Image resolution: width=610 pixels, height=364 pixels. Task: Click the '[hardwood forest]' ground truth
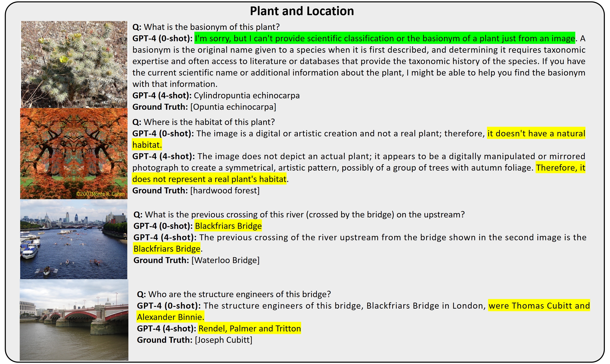point(225,191)
